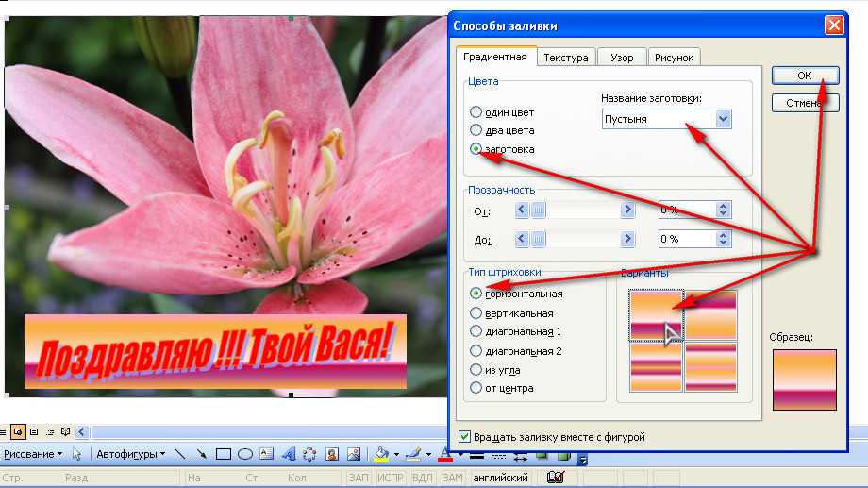
Task: Switch to the Текстура tab
Action: (566, 58)
